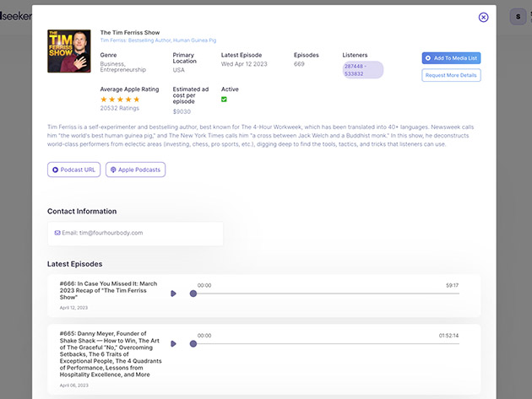Click the Add To Media List button
Viewport: 532px width, 399px height.
(451, 58)
